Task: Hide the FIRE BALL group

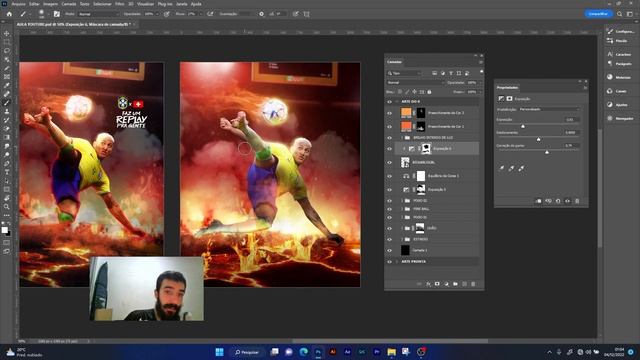Action: coord(389,209)
